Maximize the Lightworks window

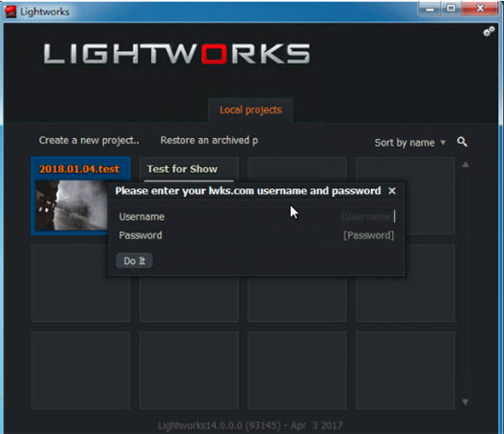coord(451,8)
